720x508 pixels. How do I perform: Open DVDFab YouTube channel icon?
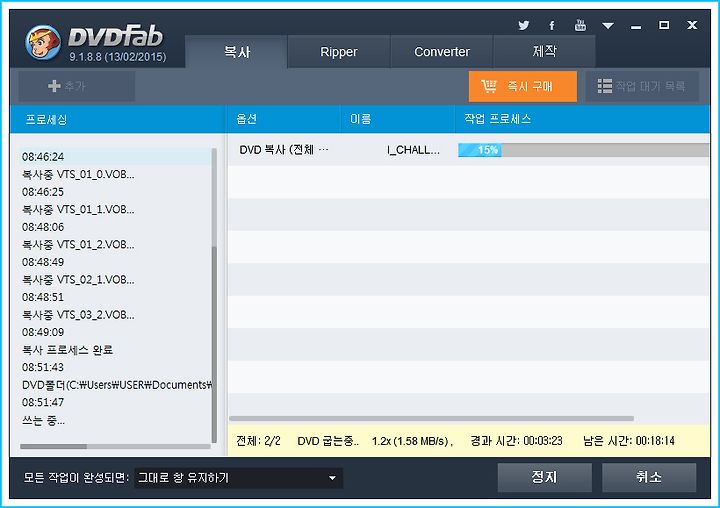coord(580,25)
